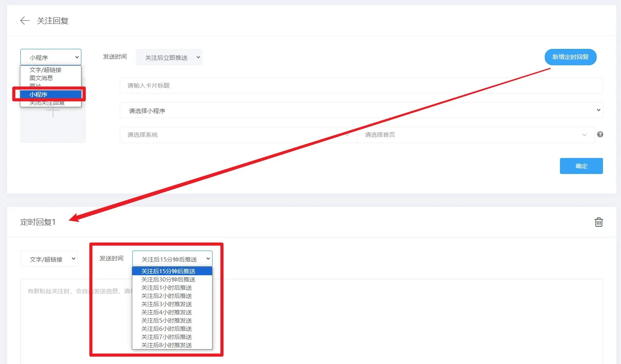Open the 请选择系统 selector

click(x=238, y=135)
